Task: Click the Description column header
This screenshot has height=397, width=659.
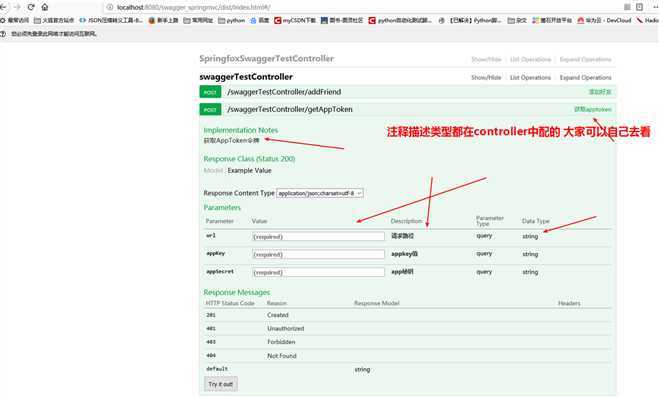Action: [406, 221]
